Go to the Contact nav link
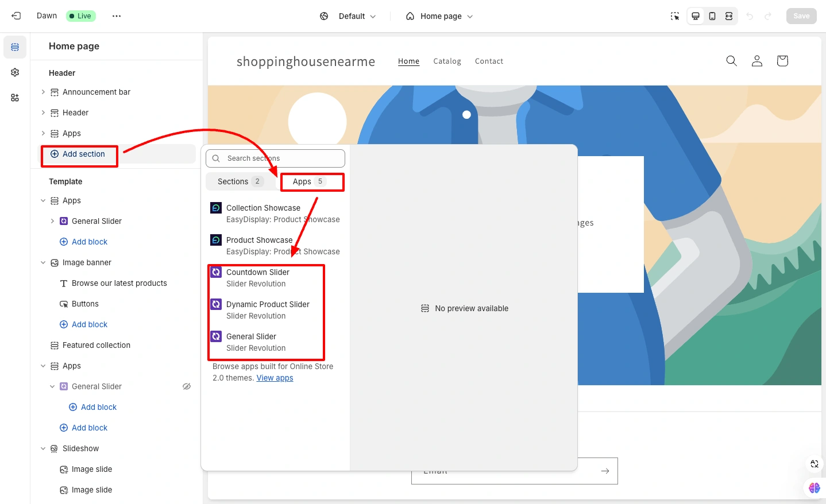The height and width of the screenshot is (504, 826). [489, 61]
